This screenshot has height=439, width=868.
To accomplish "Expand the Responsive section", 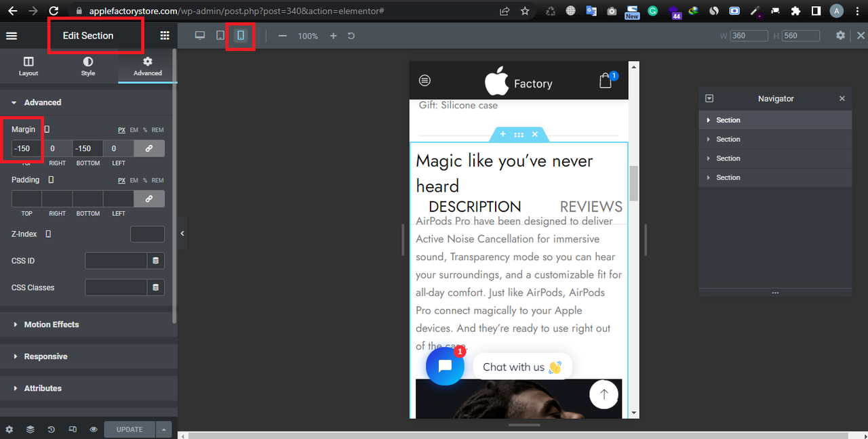I will tap(88, 356).
